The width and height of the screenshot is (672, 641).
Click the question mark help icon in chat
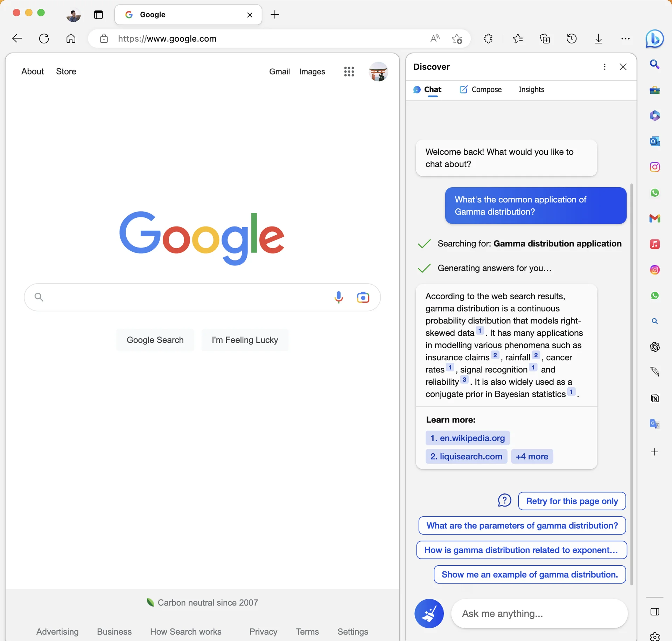click(x=504, y=500)
